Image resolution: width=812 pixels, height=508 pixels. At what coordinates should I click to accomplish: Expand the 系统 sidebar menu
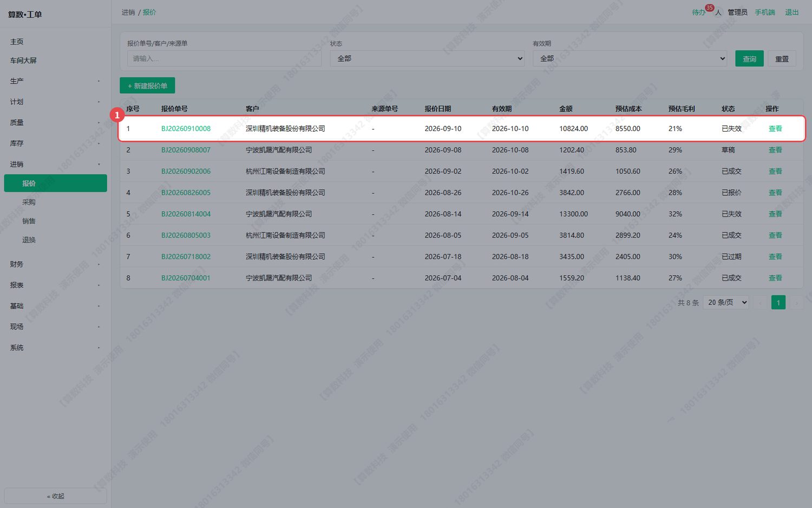pyautogui.click(x=55, y=348)
